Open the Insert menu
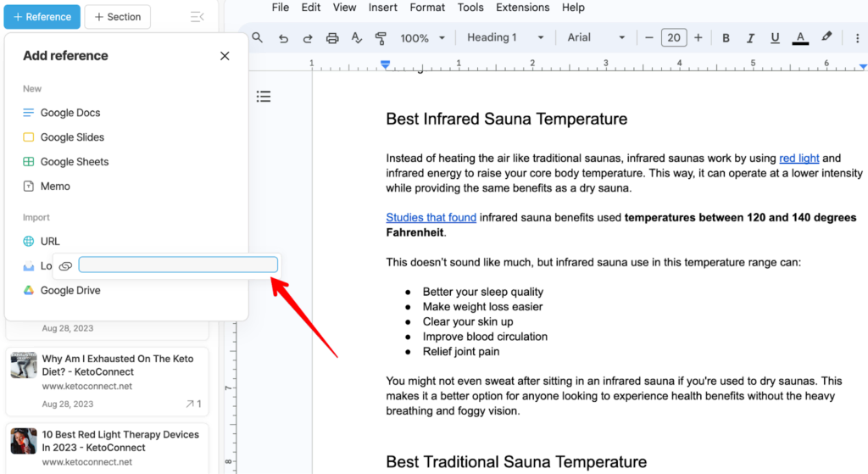Viewport: 868px width, 474px height. click(382, 8)
